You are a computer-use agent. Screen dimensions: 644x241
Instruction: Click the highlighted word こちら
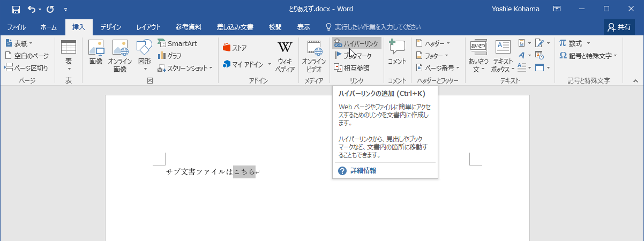click(244, 172)
